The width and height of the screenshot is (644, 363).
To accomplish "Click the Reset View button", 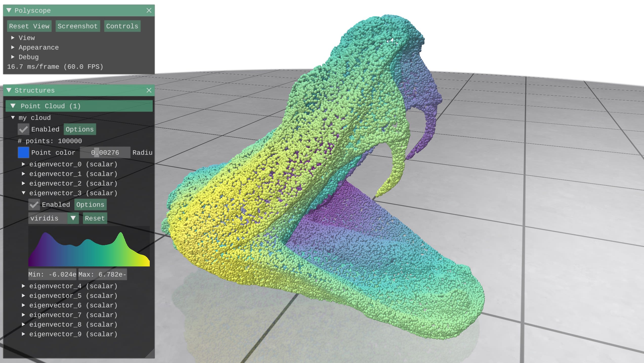I will [x=29, y=26].
